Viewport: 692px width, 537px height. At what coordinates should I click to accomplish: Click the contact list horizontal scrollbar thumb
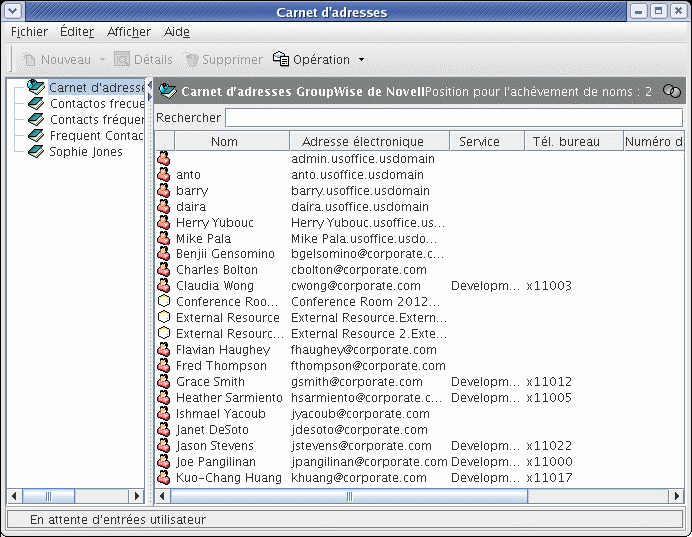[349, 496]
